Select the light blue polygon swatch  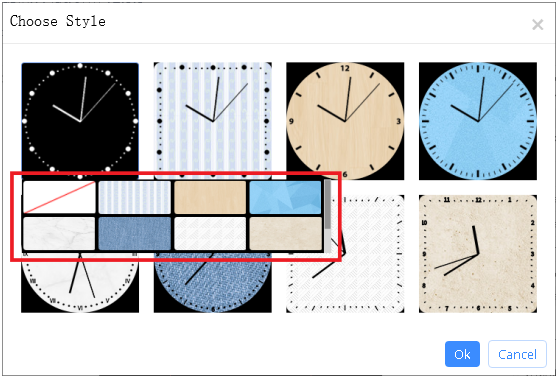pos(285,197)
